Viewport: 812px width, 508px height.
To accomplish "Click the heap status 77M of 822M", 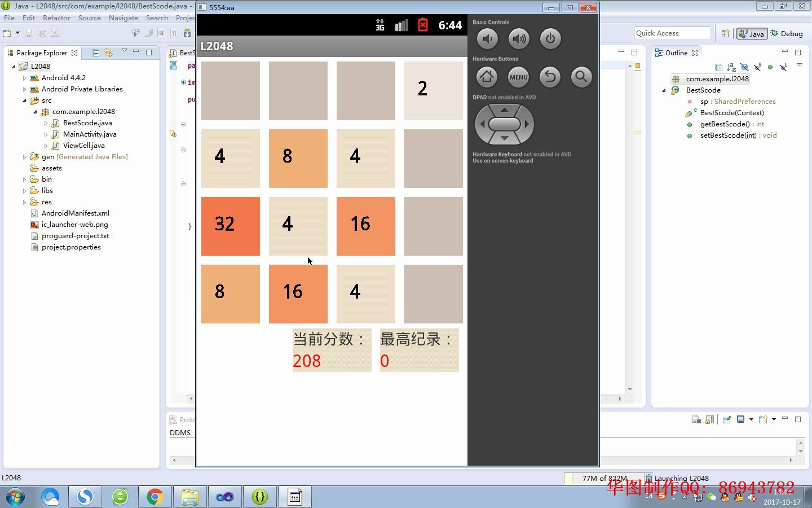I will coord(604,478).
